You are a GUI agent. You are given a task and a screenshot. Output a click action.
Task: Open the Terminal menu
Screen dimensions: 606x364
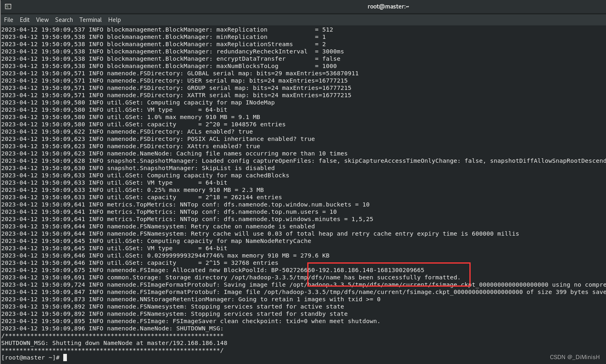[x=90, y=20]
